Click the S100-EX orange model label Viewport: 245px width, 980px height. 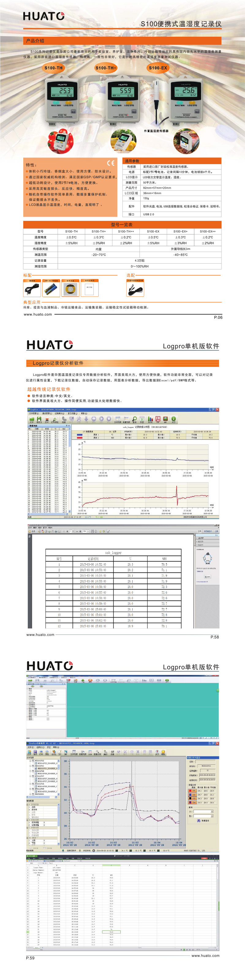pyautogui.click(x=158, y=68)
